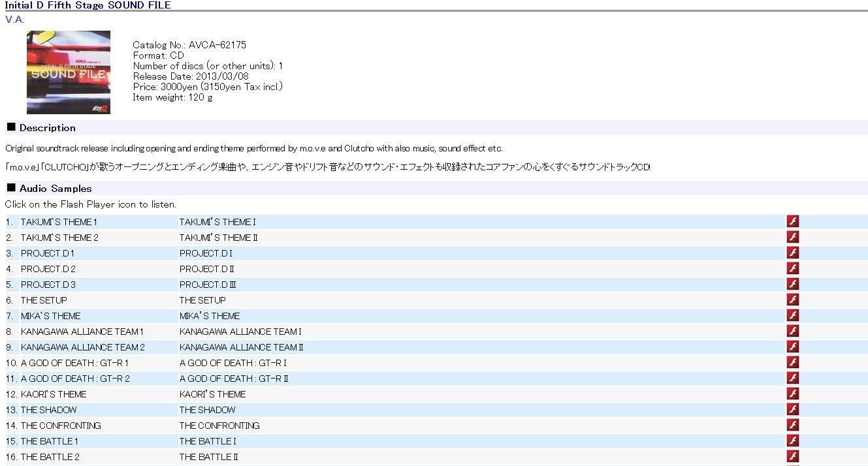Play sample for A GOD OF DEATH : GT-R 1
This screenshot has width=868, height=466.
coord(792,362)
